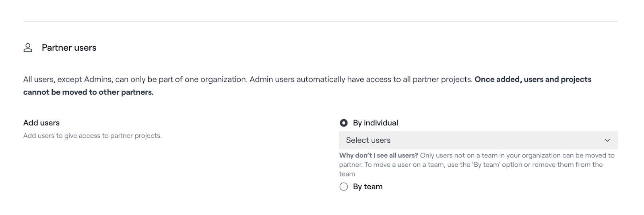Click bold "Once added, users and projects" warning
Viewport: 644px width, 215px height.
coord(533,80)
